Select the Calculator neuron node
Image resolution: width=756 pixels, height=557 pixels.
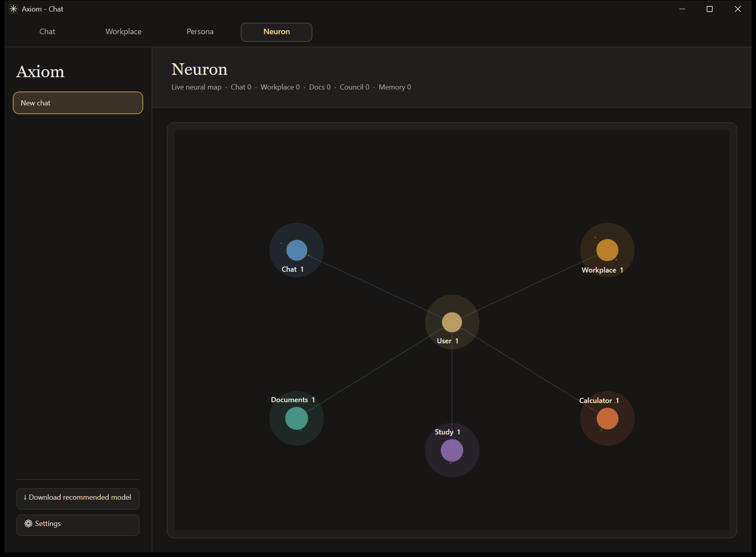[607, 419]
